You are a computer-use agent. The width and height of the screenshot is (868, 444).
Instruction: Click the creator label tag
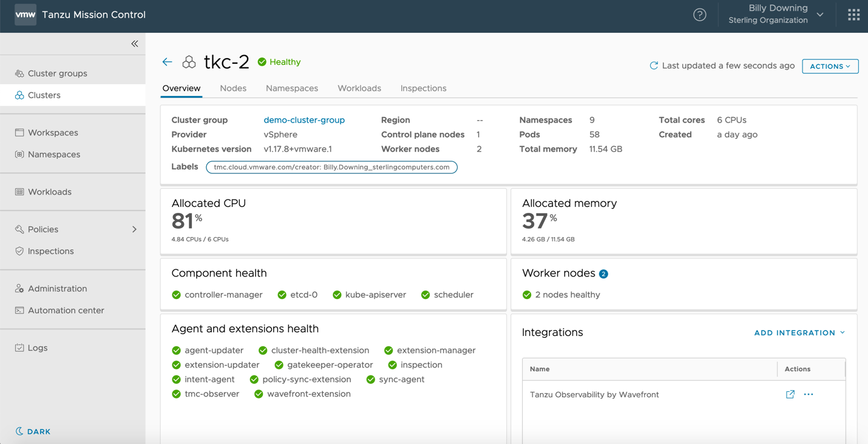tap(331, 167)
